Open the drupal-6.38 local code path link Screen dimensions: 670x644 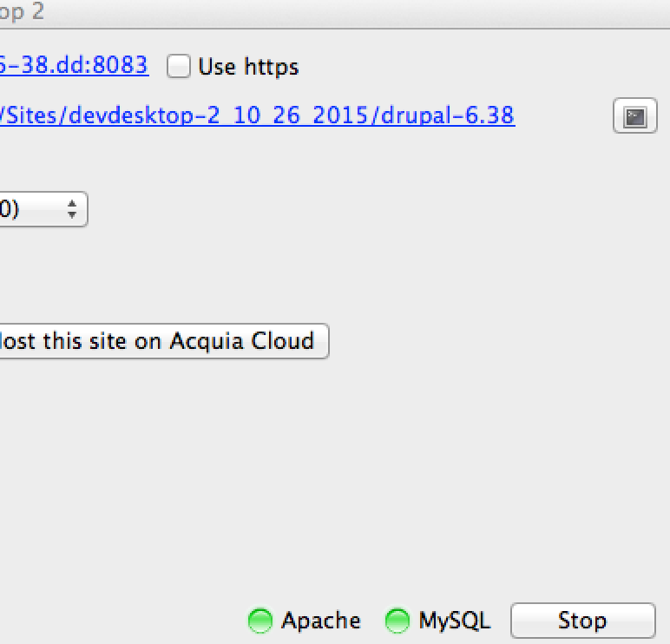point(257,115)
